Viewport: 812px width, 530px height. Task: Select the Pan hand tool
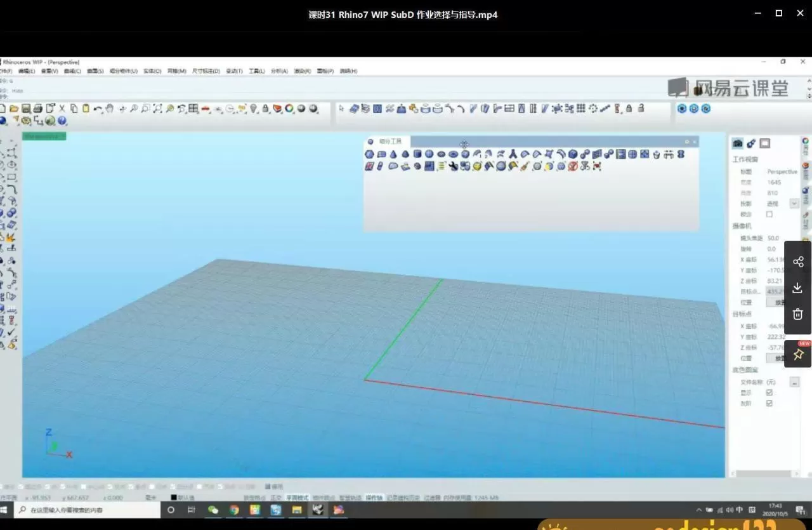click(110, 109)
